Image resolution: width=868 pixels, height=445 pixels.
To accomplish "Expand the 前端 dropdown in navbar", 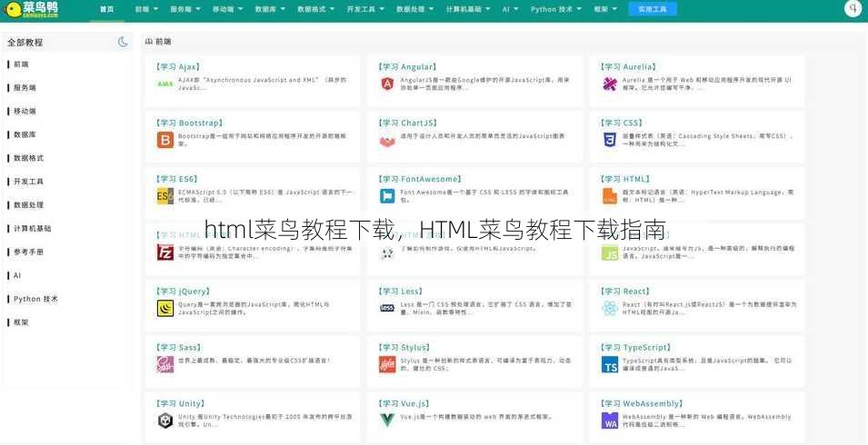I will [x=146, y=9].
